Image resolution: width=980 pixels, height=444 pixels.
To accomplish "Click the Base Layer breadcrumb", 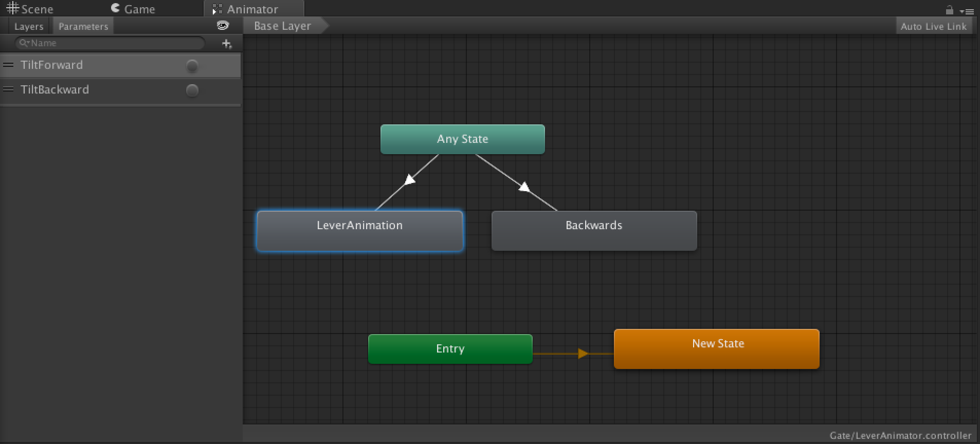I will pyautogui.click(x=282, y=26).
